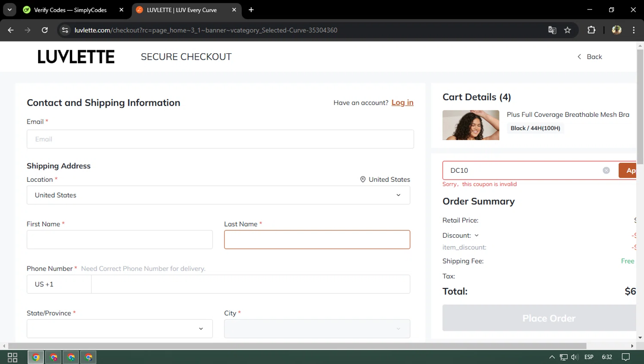Go Back using the header Back link

589,57
